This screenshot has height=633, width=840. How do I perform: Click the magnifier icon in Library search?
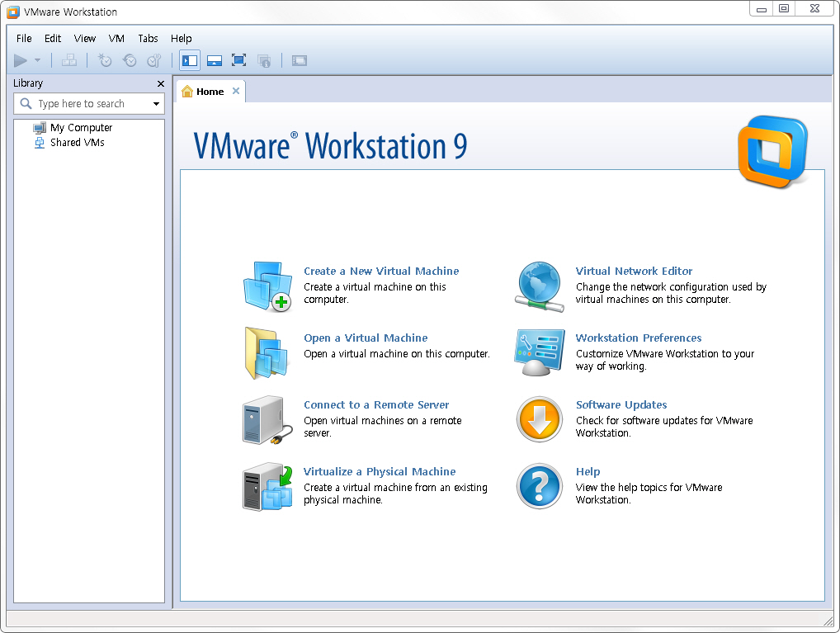[26, 103]
